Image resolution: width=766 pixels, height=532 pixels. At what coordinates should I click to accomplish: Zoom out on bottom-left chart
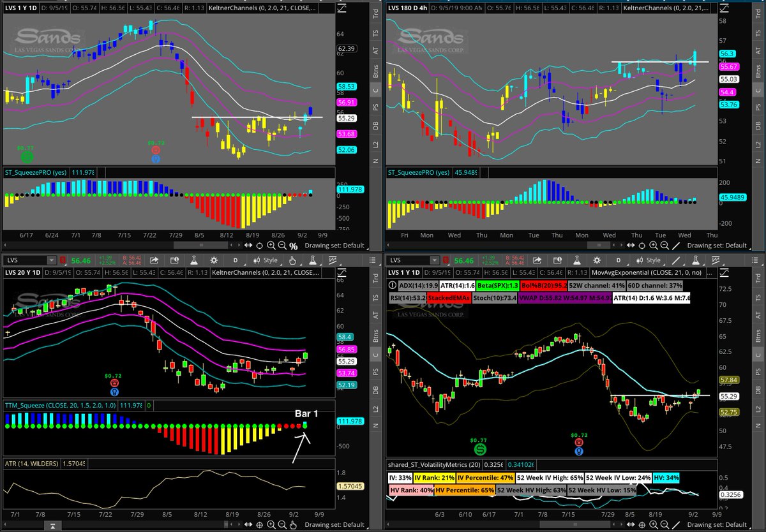tap(282, 526)
